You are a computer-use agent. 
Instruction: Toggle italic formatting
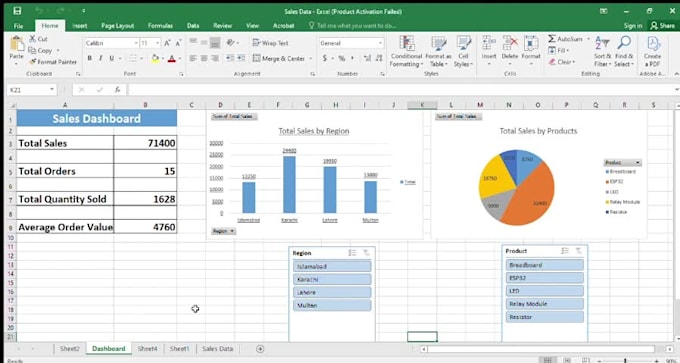coord(101,58)
